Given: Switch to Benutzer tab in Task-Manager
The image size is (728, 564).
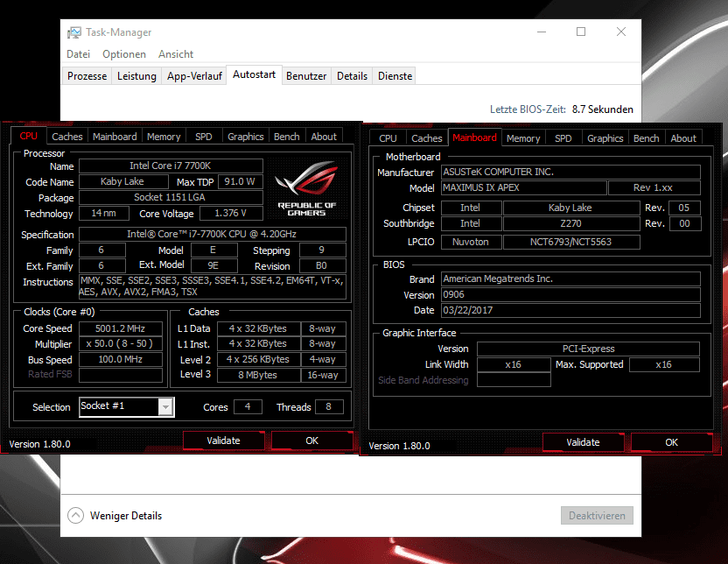Looking at the screenshot, I should coord(306,75).
